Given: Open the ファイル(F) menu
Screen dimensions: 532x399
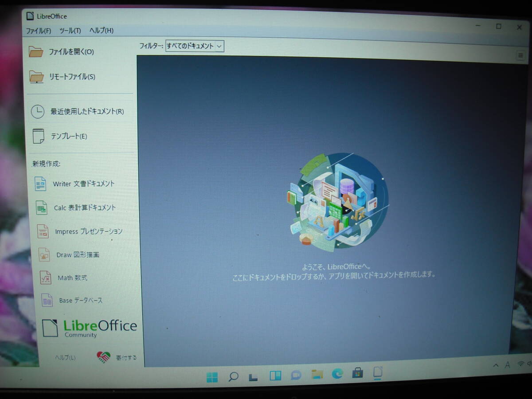Looking at the screenshot, I should pyautogui.click(x=39, y=31).
